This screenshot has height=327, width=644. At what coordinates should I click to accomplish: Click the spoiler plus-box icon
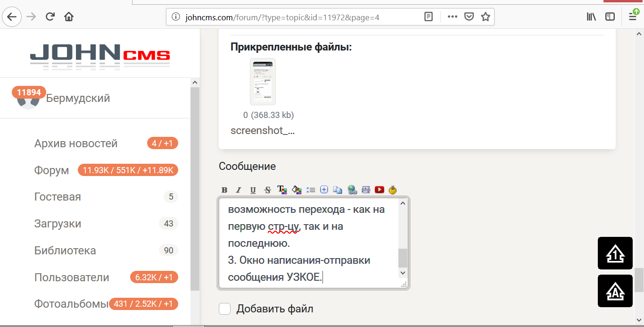[x=324, y=190]
